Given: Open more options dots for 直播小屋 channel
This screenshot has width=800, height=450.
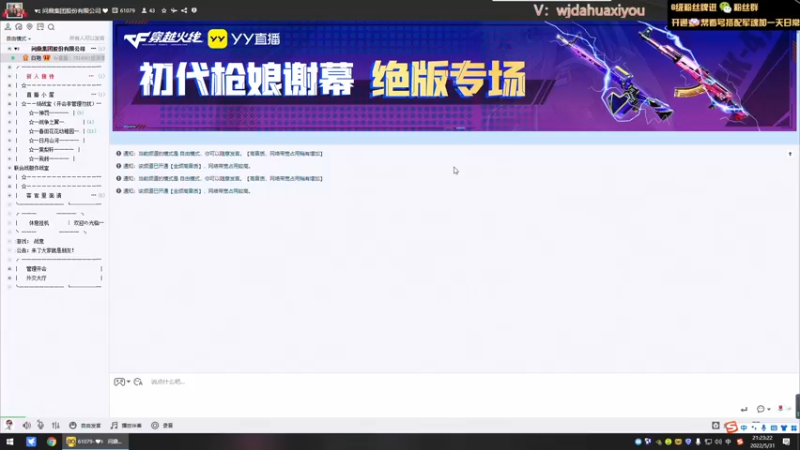Looking at the screenshot, I should tap(93, 94).
